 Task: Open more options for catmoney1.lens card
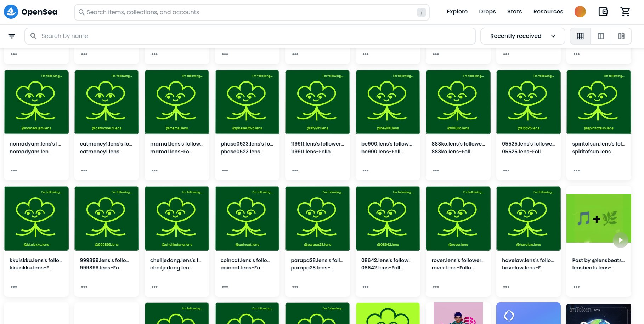pyautogui.click(x=84, y=171)
